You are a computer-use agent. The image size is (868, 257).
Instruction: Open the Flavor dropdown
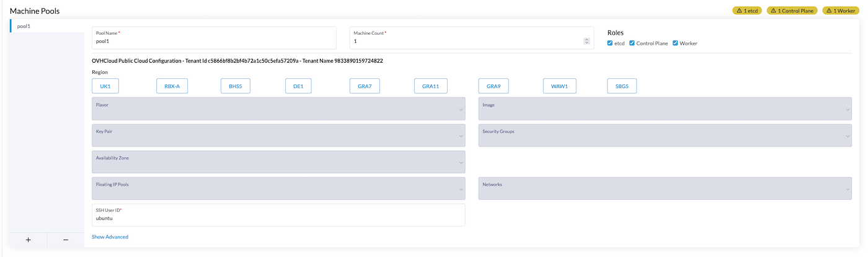point(278,109)
